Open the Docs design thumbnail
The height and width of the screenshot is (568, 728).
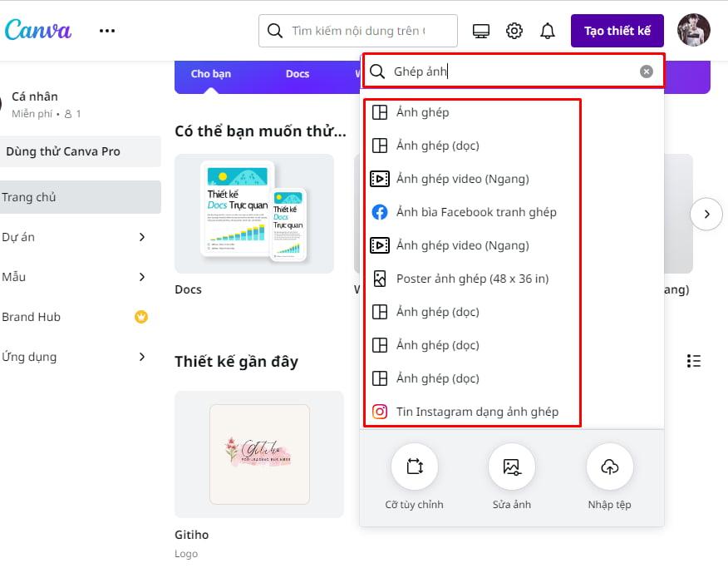(x=254, y=214)
